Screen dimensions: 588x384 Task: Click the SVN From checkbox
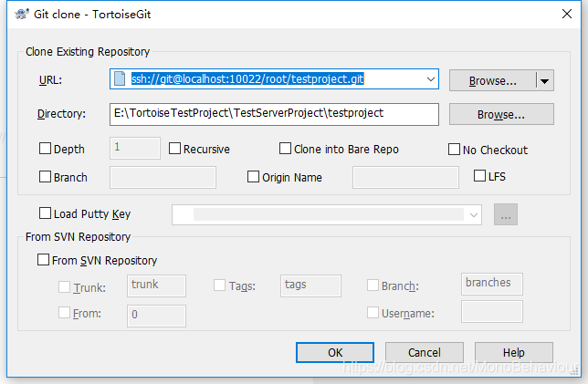pos(64,313)
